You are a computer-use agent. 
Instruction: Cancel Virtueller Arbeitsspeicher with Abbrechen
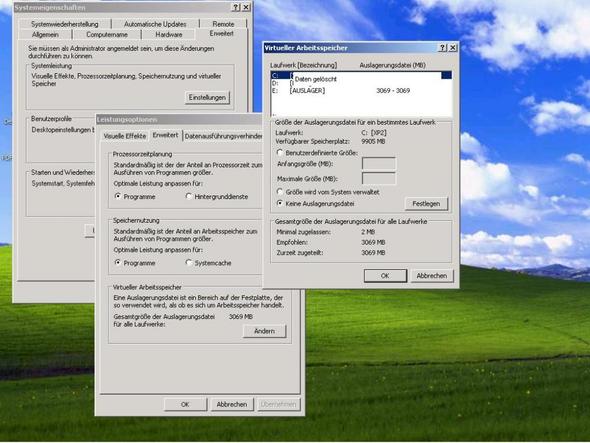tap(432, 276)
